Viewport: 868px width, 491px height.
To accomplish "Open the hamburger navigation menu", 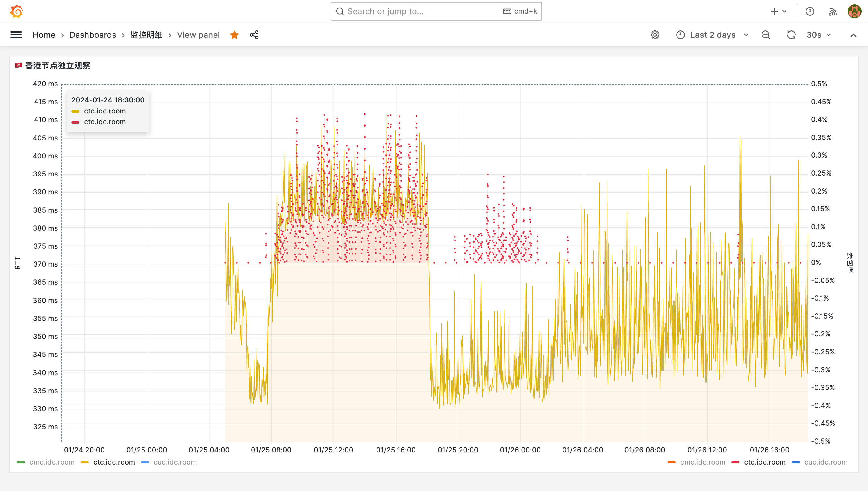I will click(16, 35).
